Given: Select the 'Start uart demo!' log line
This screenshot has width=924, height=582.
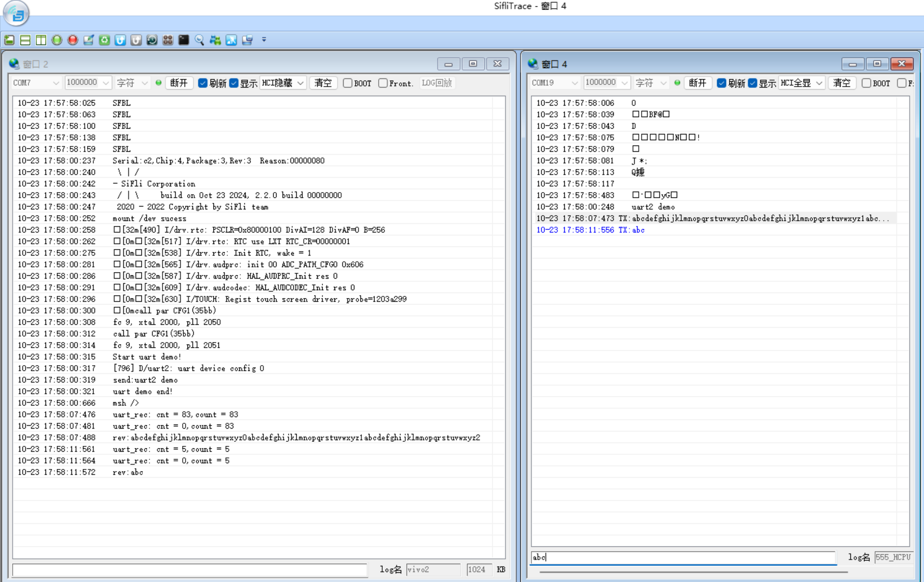Looking at the screenshot, I should (252, 357).
